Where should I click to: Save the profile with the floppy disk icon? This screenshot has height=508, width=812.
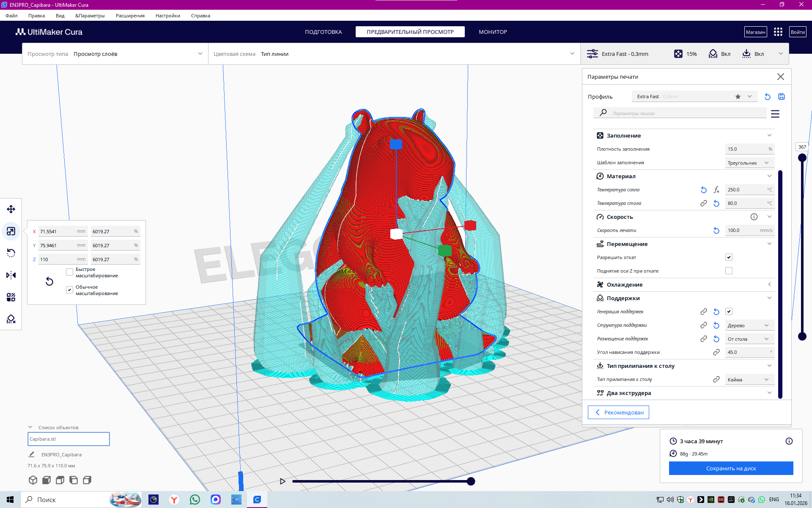[x=782, y=97]
